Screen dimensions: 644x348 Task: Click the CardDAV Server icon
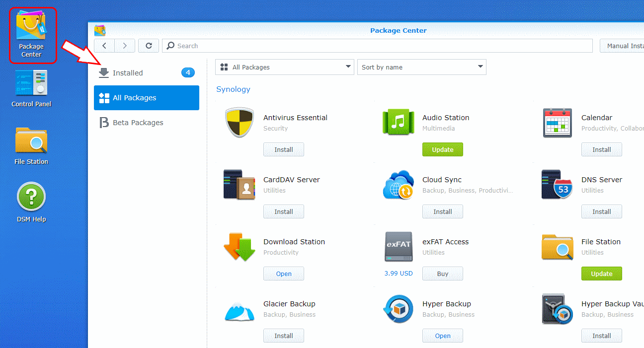pos(240,185)
